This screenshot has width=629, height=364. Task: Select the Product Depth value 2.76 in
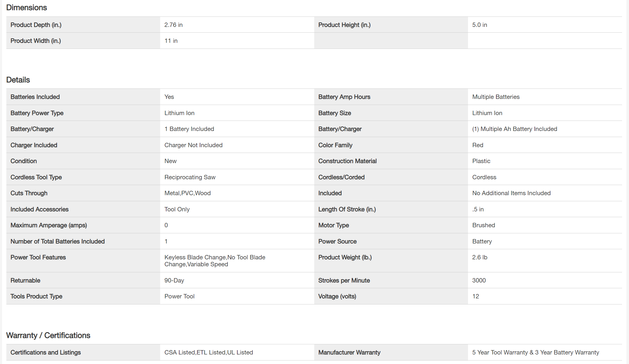click(x=173, y=25)
